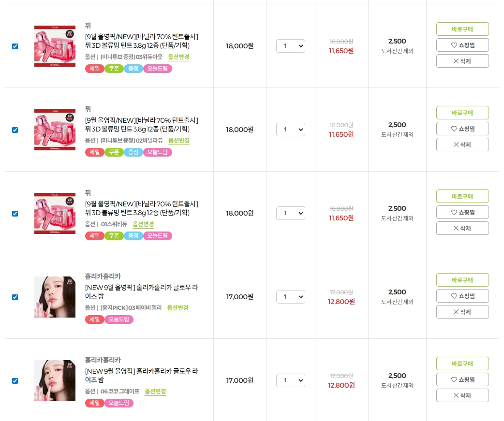Open the 03베이비젤리 glow balm product thumbnail

pos(55,297)
